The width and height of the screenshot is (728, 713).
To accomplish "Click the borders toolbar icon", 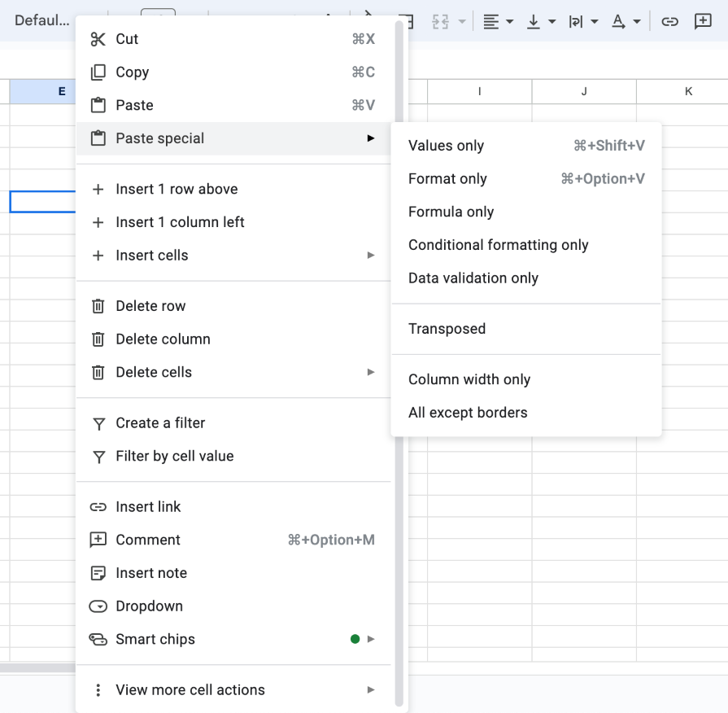I will (x=409, y=21).
